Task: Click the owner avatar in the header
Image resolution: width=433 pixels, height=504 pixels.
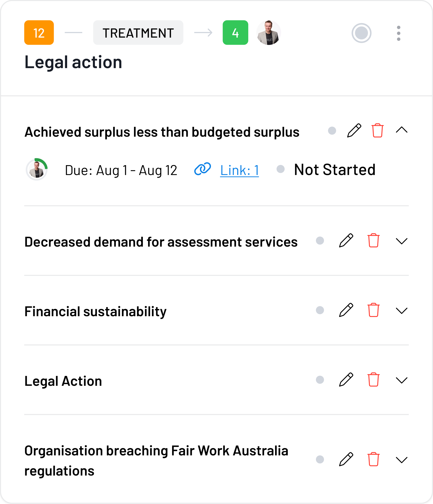Action: tap(268, 33)
